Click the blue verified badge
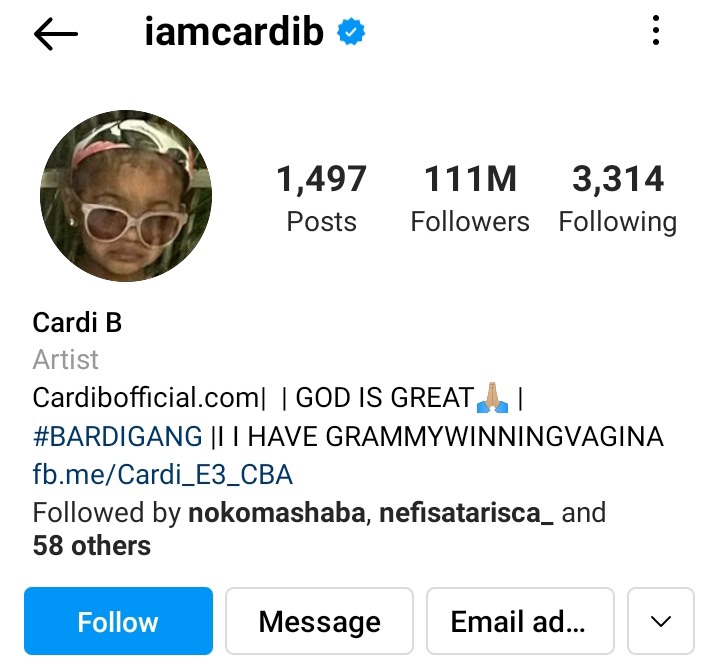The image size is (720, 665). [351, 32]
